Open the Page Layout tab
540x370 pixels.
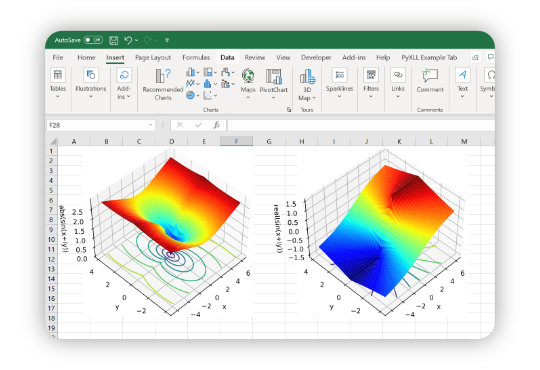coord(153,57)
